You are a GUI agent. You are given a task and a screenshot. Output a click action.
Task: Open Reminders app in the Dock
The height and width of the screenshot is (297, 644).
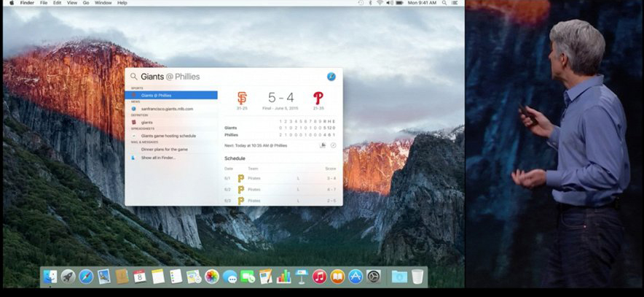(176, 277)
